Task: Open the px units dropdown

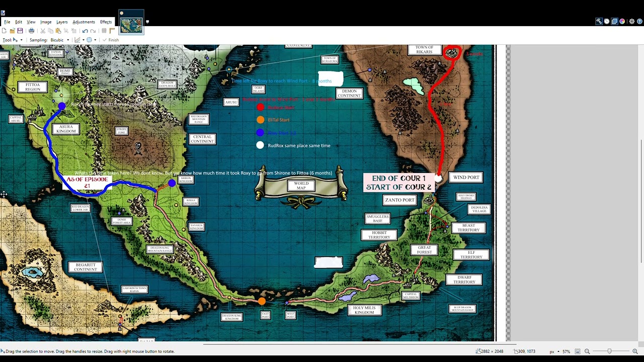Action: coord(554,351)
